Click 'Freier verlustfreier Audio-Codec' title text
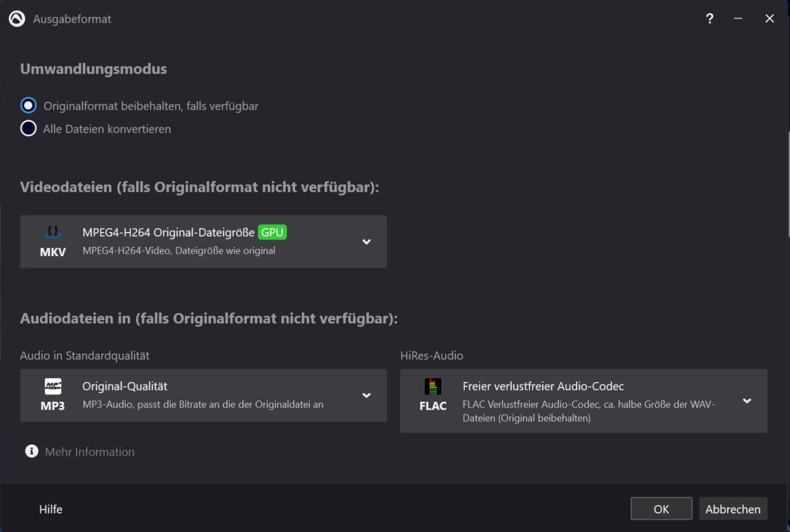Image resolution: width=790 pixels, height=532 pixels. point(543,386)
